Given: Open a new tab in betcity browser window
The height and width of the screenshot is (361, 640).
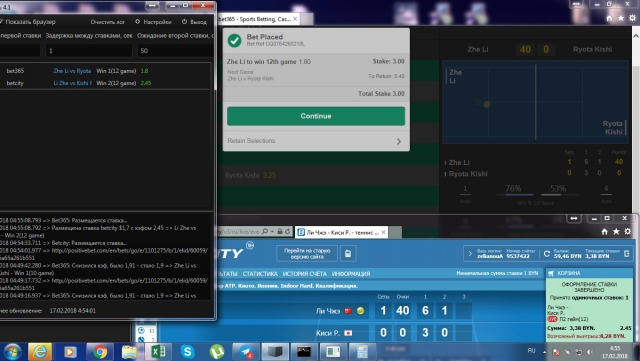Looking at the screenshot, I should [395, 232].
